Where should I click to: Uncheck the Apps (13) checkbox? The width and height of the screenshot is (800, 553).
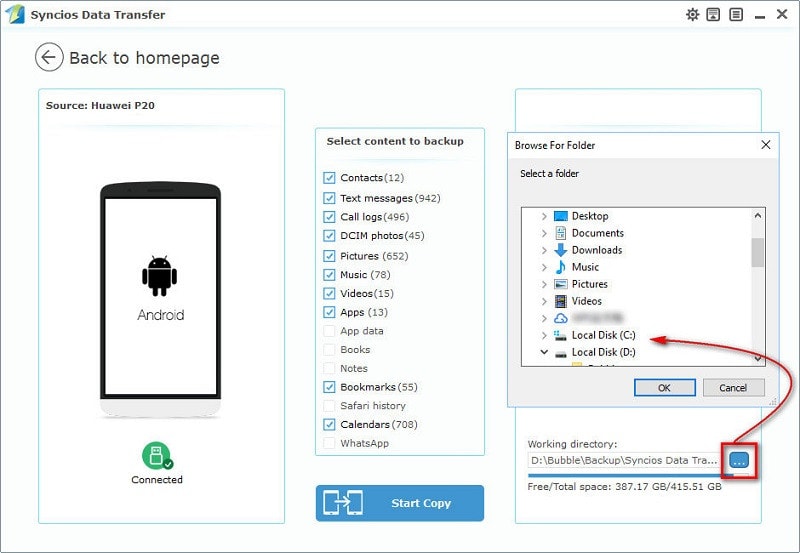pyautogui.click(x=329, y=312)
